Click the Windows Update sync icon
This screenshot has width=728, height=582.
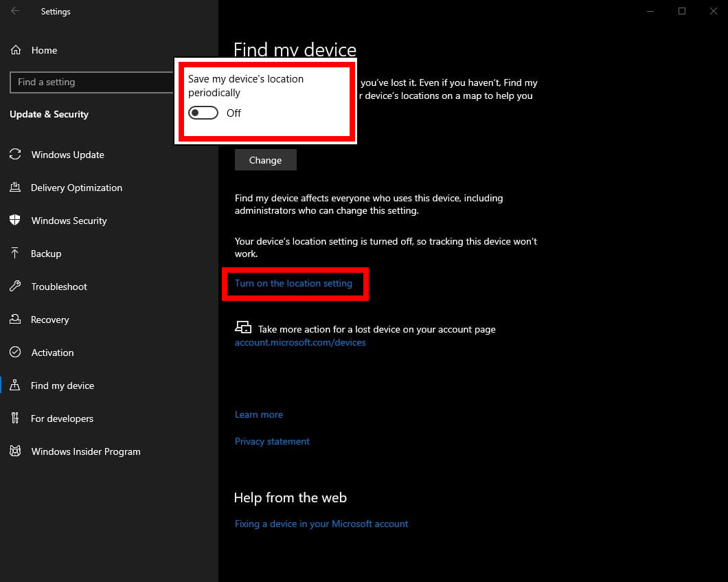(15, 155)
